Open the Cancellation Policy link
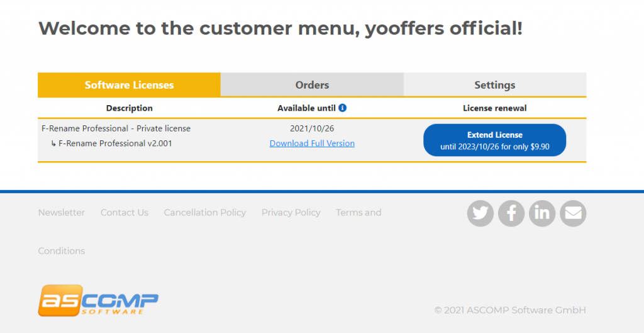Viewport: 644px width, 333px height. point(205,213)
